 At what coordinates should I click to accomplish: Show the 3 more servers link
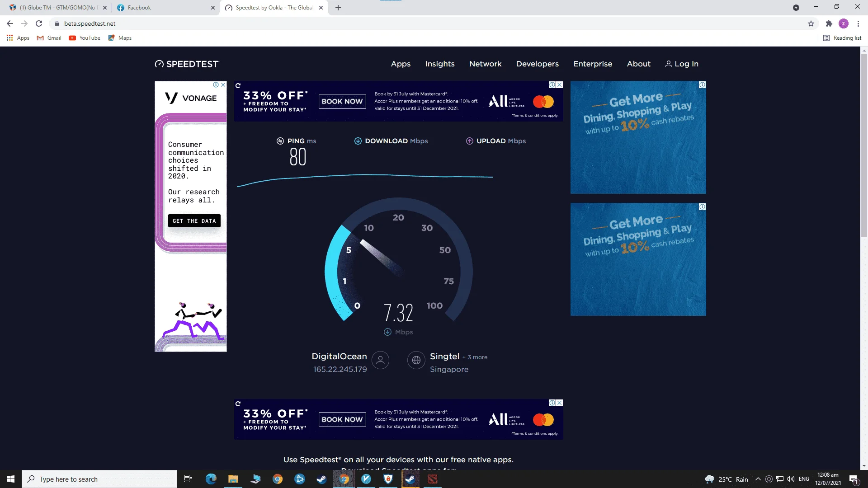coord(475,357)
